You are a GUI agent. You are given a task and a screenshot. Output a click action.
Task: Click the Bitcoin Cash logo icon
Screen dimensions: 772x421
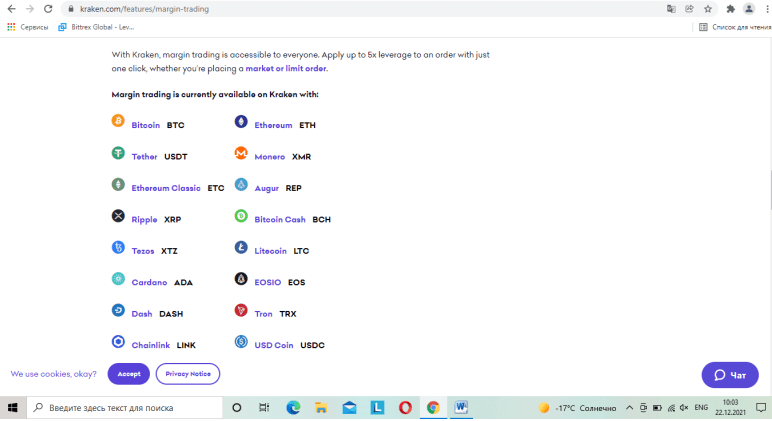tap(241, 216)
